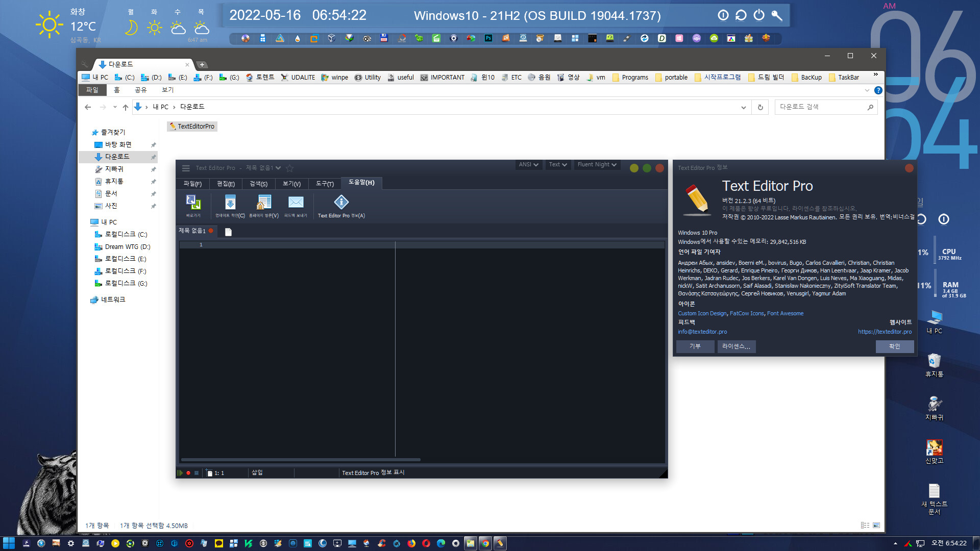Viewport: 980px width, 551px height.
Task: Click the Explorer details view toggle at bottom right
Action: click(865, 525)
